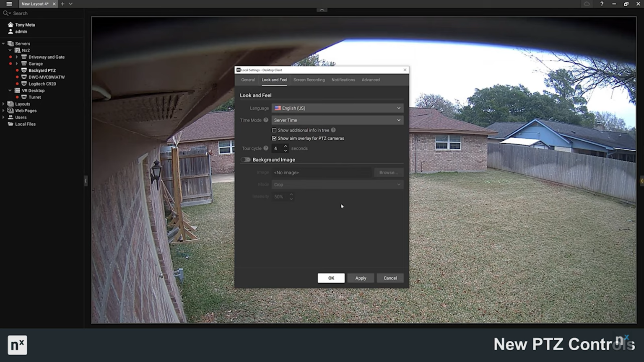Enable Show additional info in tree
This screenshot has height=362, width=644.
pos(274,130)
